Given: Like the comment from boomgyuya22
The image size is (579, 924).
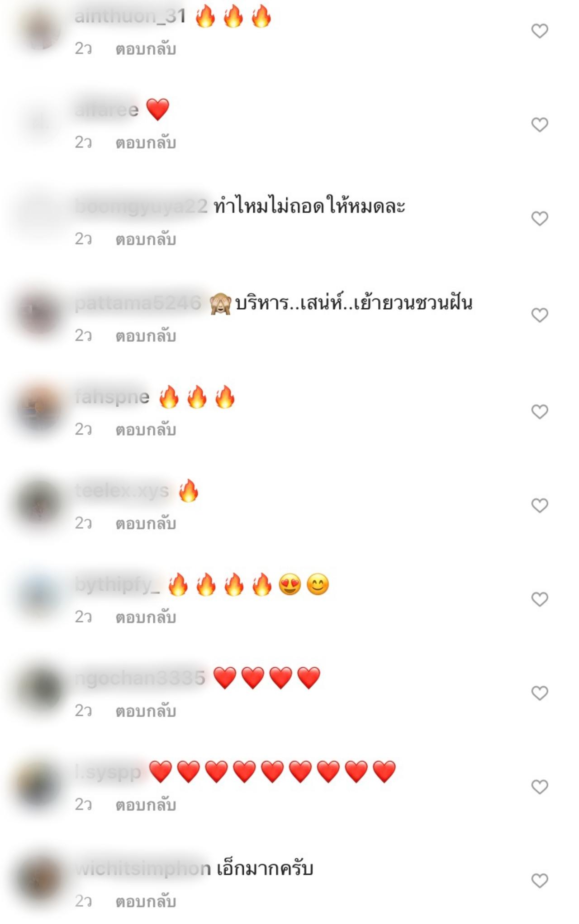Looking at the screenshot, I should pos(539,219).
